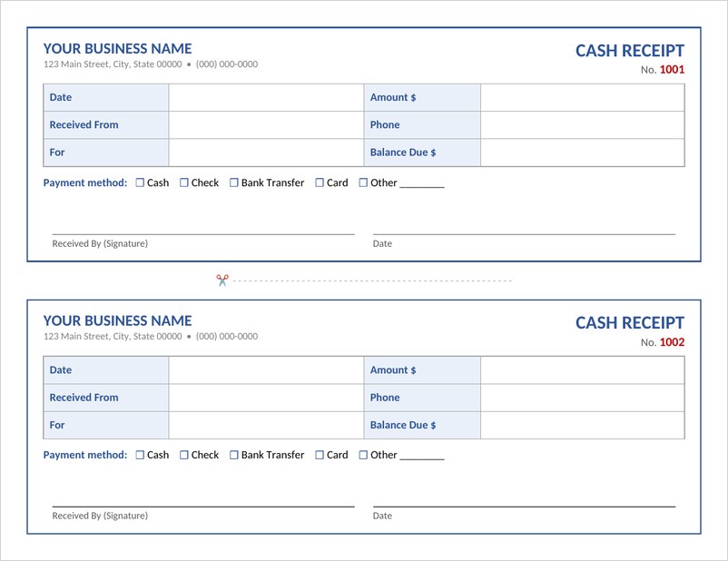Tick the Card checkbox on receipt 1001

click(320, 182)
